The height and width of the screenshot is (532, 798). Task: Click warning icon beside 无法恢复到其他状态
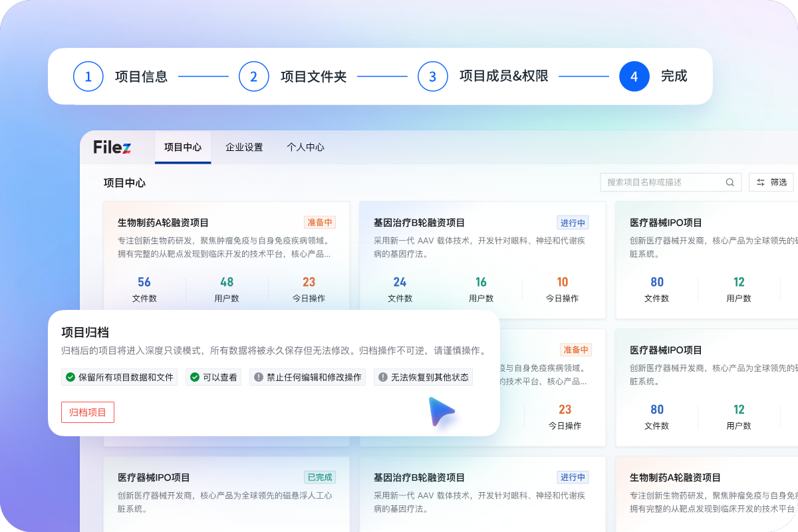pos(382,377)
